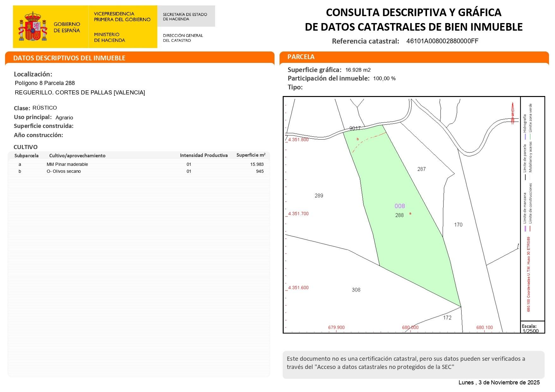Click the cadastral reference number 46101A008002880000FF
555x392 pixels.
tap(442, 41)
